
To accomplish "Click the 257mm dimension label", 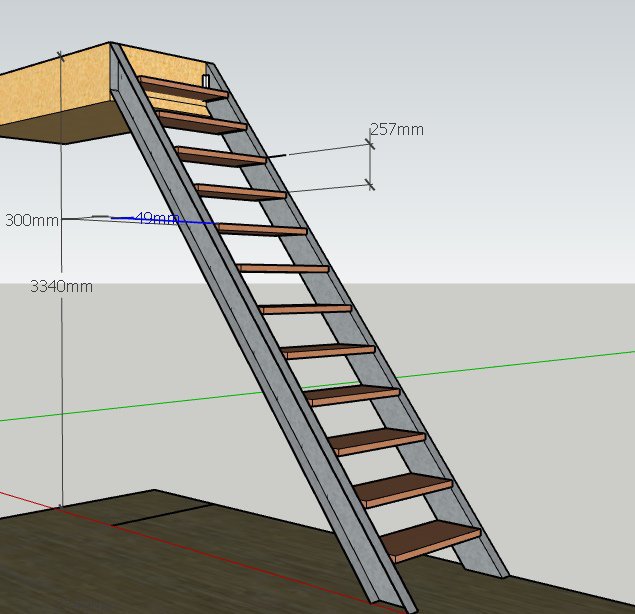I will click(x=396, y=129).
